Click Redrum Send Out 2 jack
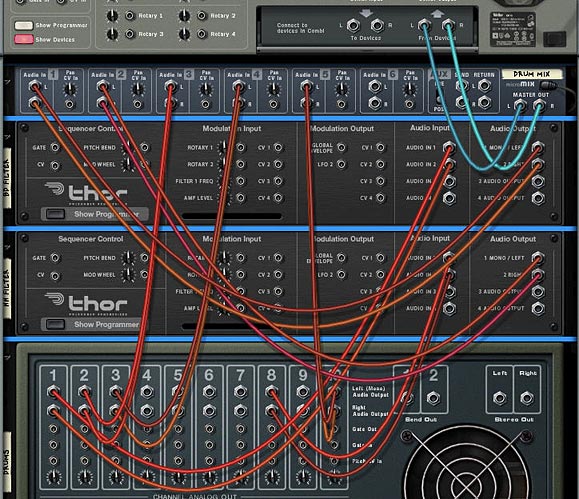Image resolution: width=579 pixels, height=499 pixels. 433,398
